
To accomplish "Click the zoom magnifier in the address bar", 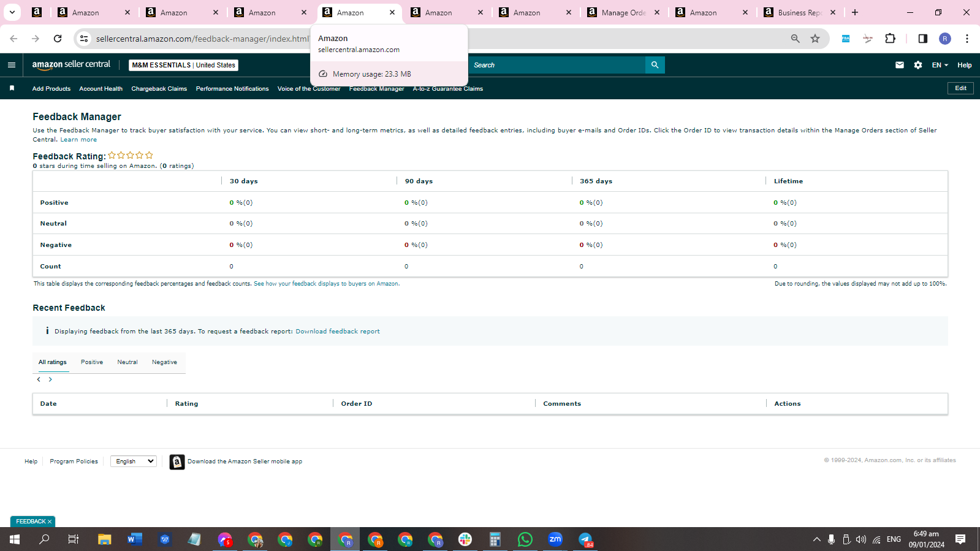I will [x=795, y=39].
